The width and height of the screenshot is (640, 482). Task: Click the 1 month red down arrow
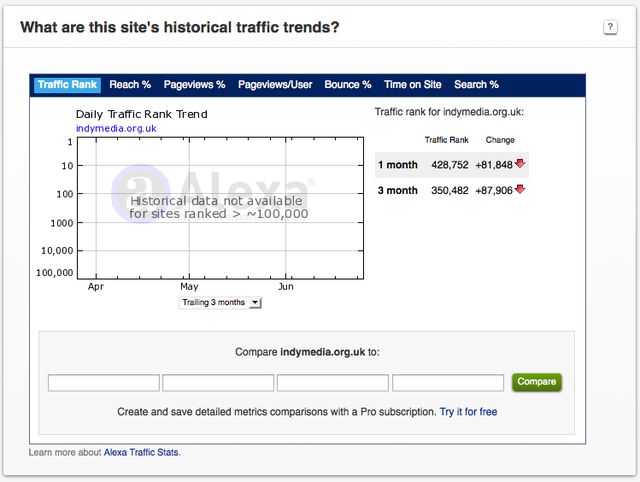click(520, 164)
